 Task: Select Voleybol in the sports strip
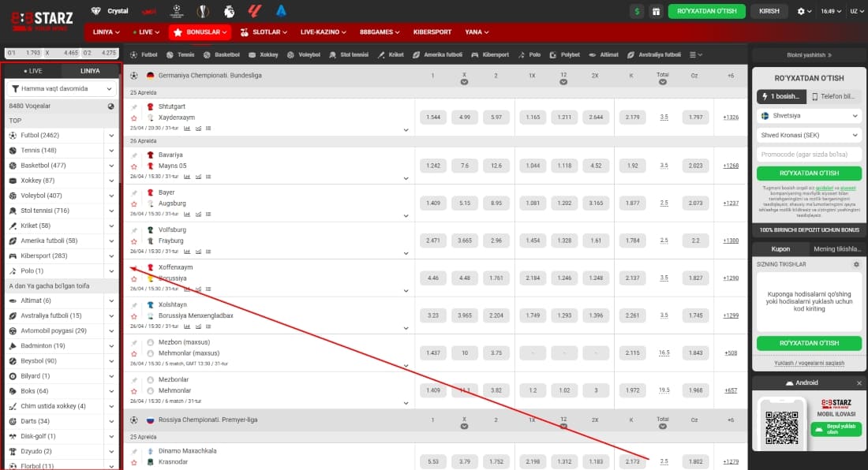tap(303, 54)
